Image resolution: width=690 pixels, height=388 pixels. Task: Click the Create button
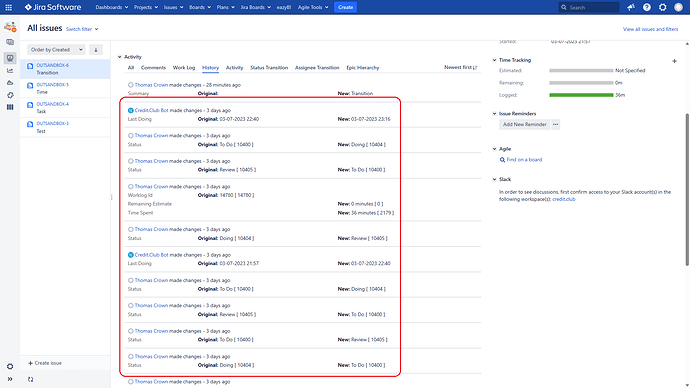pyautogui.click(x=345, y=7)
